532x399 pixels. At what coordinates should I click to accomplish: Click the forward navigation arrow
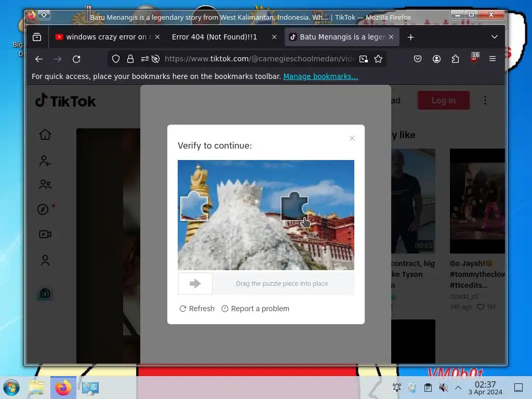58,59
